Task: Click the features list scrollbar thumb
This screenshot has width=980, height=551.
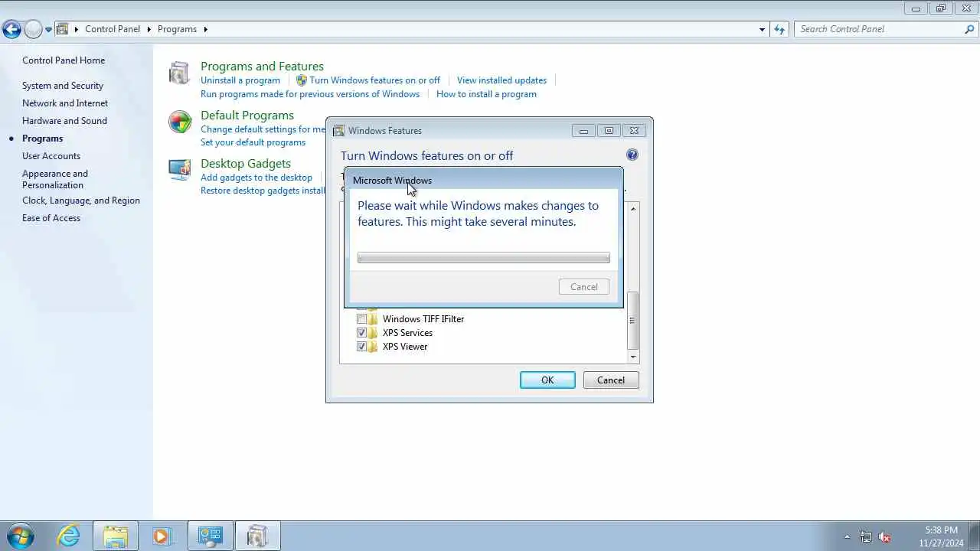Action: click(x=632, y=321)
